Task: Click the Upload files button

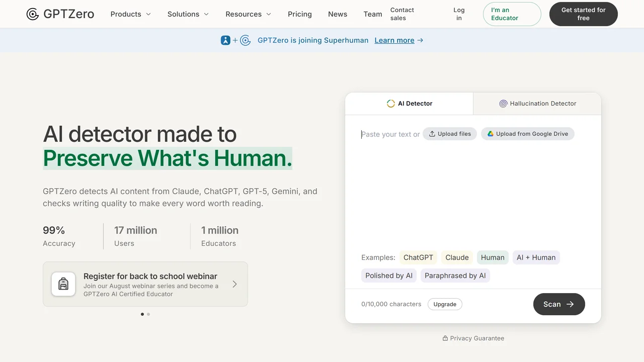Action: click(450, 134)
